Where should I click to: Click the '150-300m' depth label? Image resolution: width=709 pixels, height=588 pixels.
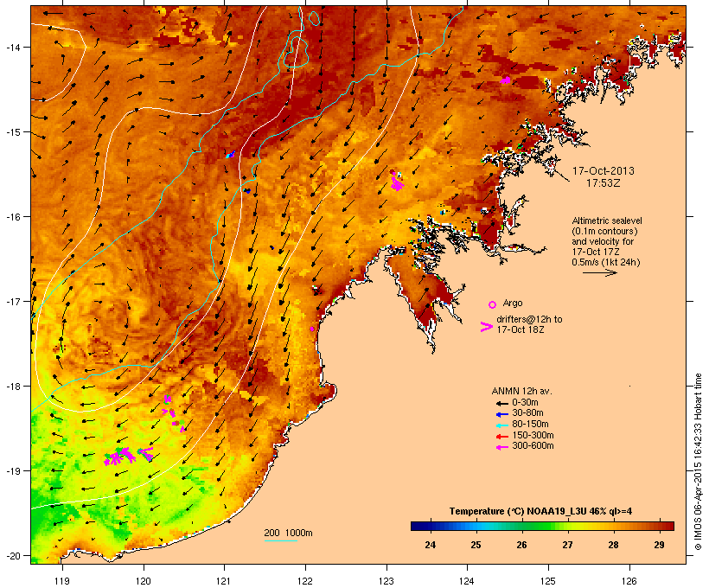pos(533,435)
